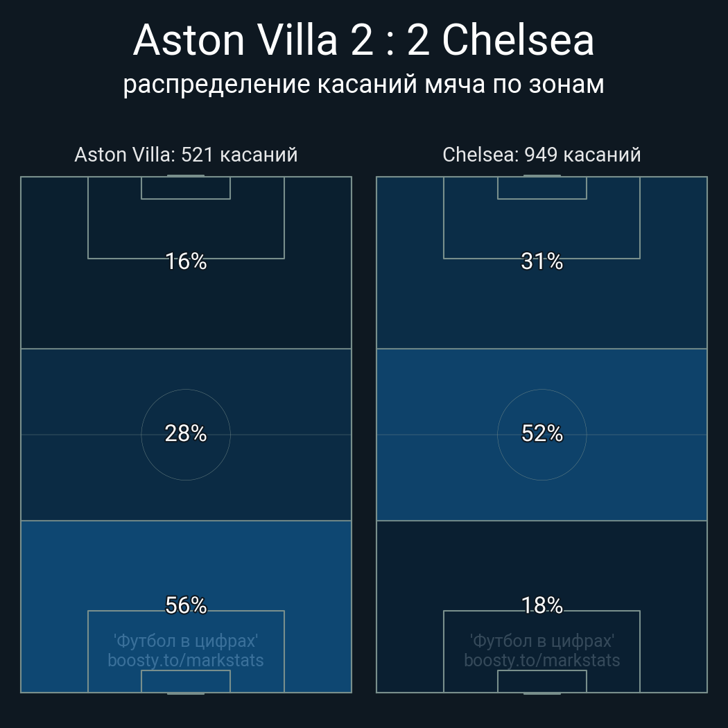
Task: Click the 52% midfield label for Chelsea
Action: [x=541, y=433]
